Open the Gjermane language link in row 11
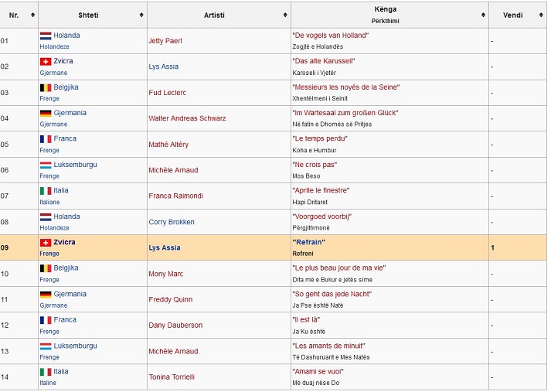 (53, 305)
